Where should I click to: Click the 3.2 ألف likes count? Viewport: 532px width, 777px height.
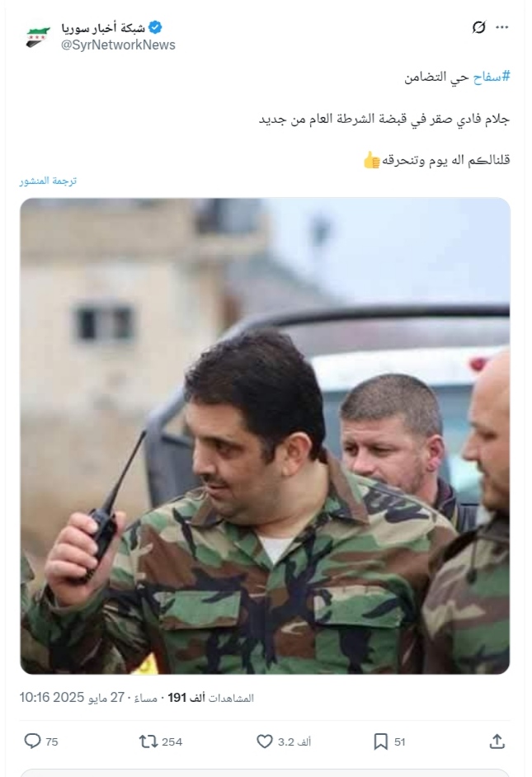pos(294,742)
